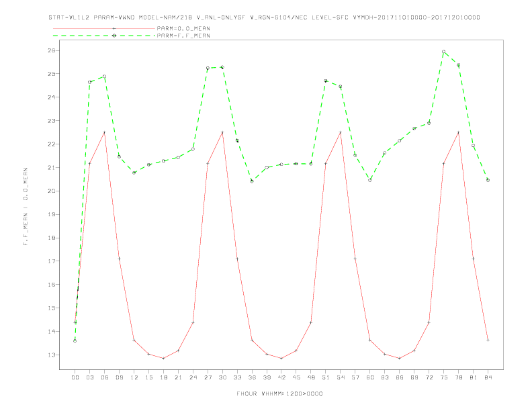Click y-axis tick value 26
The width and height of the screenshot is (532, 411).
click(52, 50)
